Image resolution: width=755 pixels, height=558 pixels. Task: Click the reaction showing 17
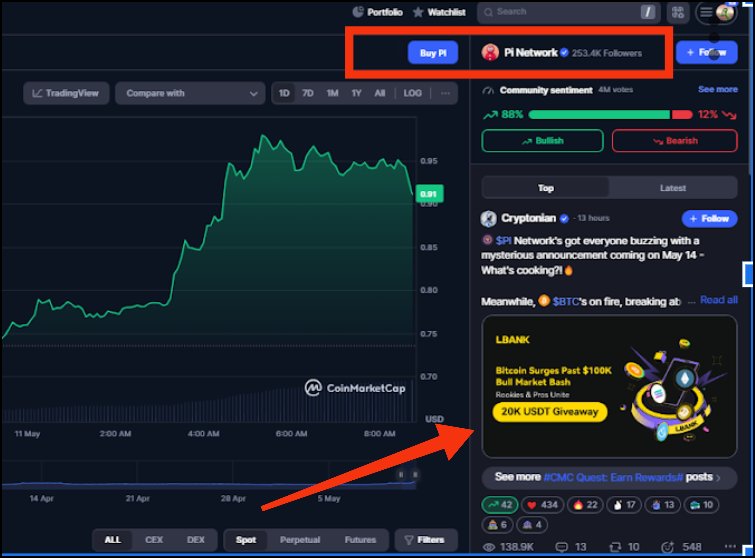[x=624, y=505]
